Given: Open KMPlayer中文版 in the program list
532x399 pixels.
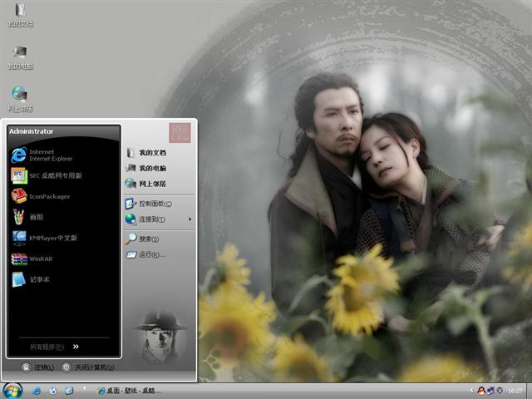Looking at the screenshot, I should click(52, 238).
